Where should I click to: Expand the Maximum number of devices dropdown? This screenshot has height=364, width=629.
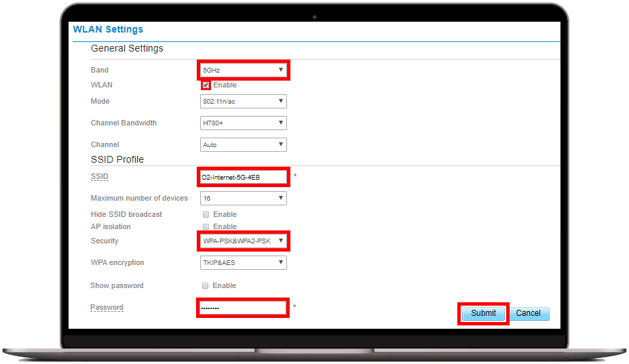(x=243, y=199)
